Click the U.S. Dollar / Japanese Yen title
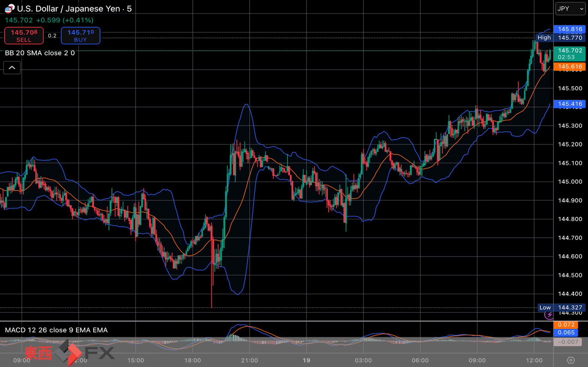Viewport: 588px width, 367px height. tap(68, 9)
